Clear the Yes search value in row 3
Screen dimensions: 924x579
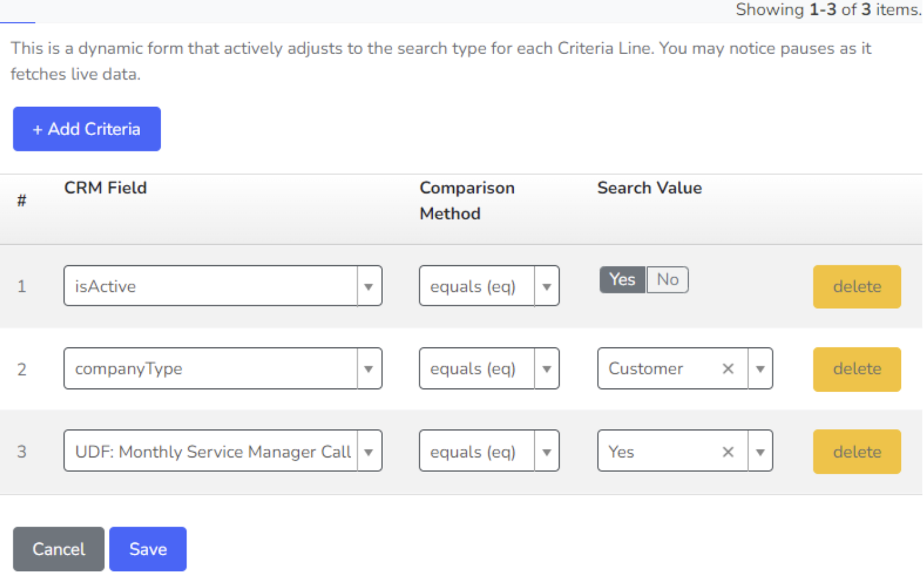[728, 451]
